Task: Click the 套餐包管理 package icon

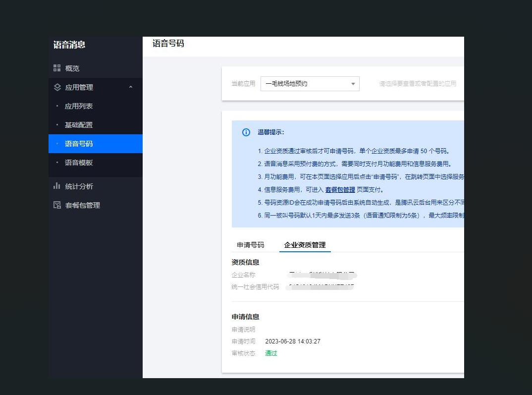Action: 57,205
